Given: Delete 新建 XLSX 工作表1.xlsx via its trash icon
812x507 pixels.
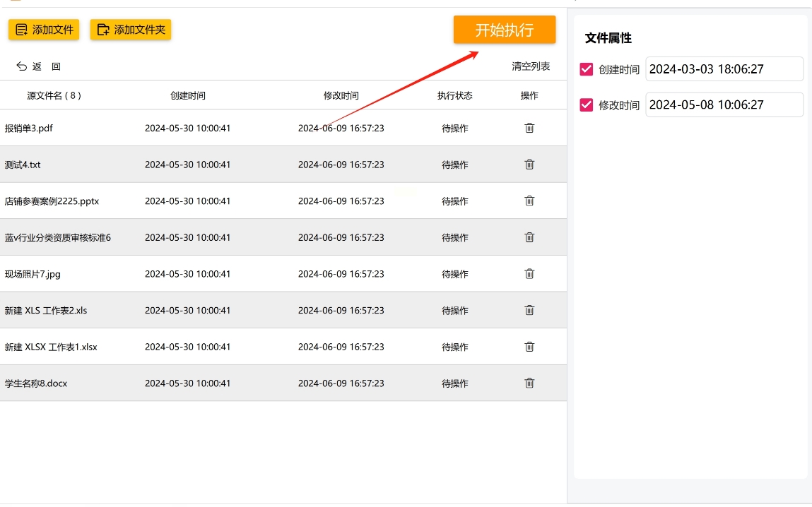Looking at the screenshot, I should pyautogui.click(x=529, y=347).
